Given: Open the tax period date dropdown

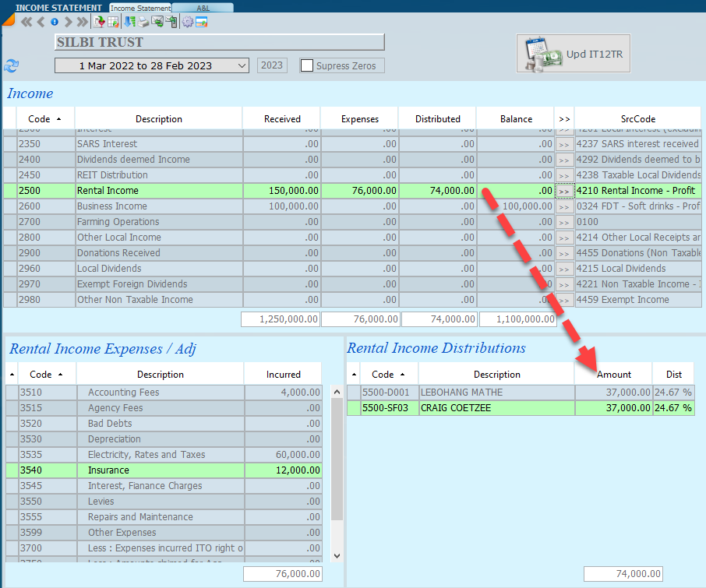Looking at the screenshot, I should (x=242, y=66).
